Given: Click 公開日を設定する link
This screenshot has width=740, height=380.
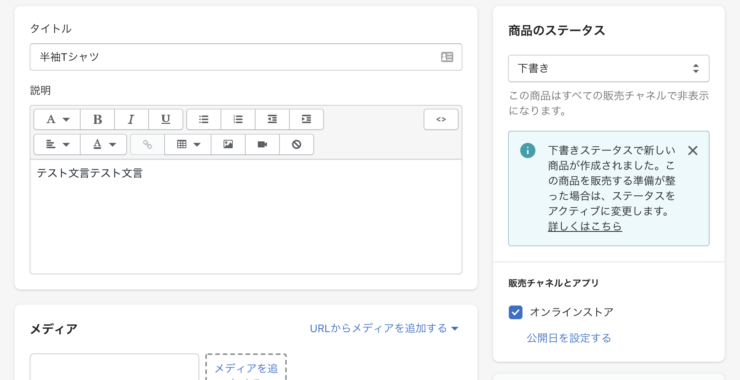Looking at the screenshot, I should click(569, 338).
